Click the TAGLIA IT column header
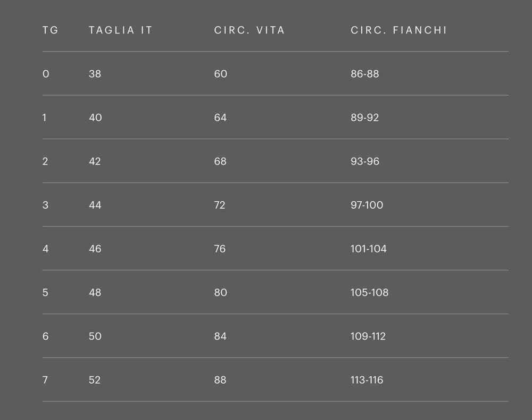This screenshot has width=532, height=420. coord(120,30)
